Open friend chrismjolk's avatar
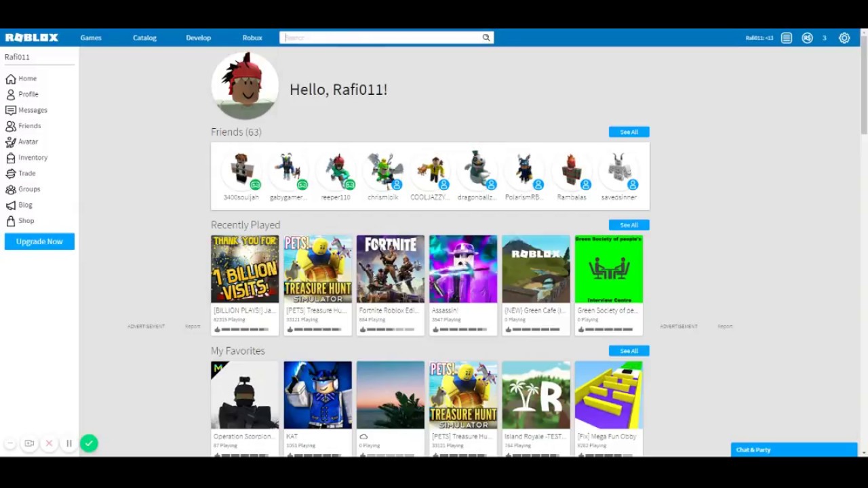Viewport: 868px width, 488px height. click(383, 169)
